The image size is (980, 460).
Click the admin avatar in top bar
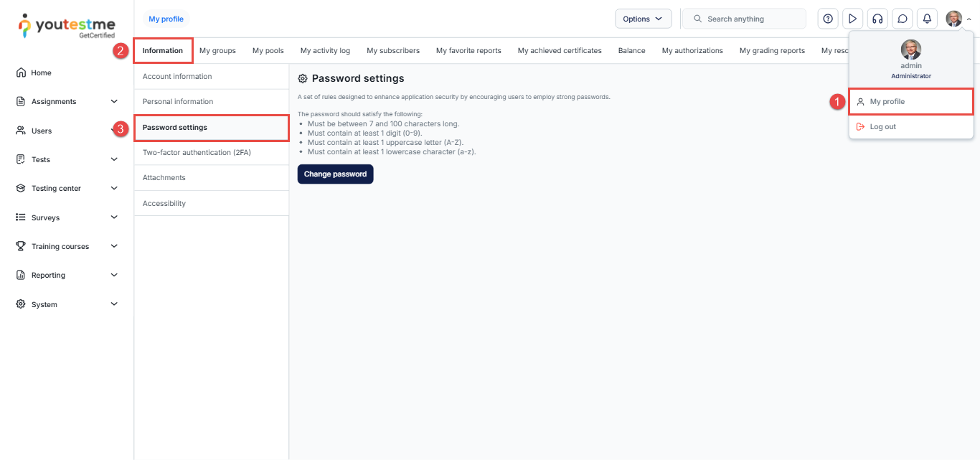(953, 19)
